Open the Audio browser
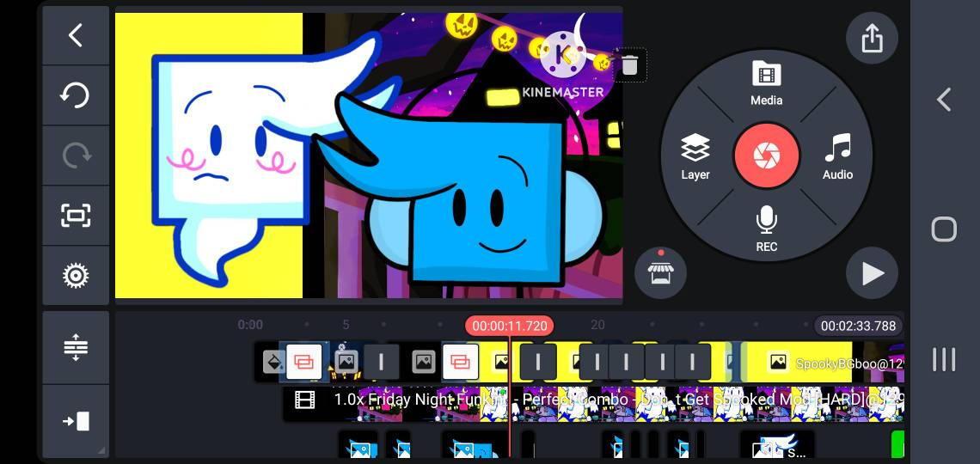980x464 pixels. pyautogui.click(x=837, y=156)
